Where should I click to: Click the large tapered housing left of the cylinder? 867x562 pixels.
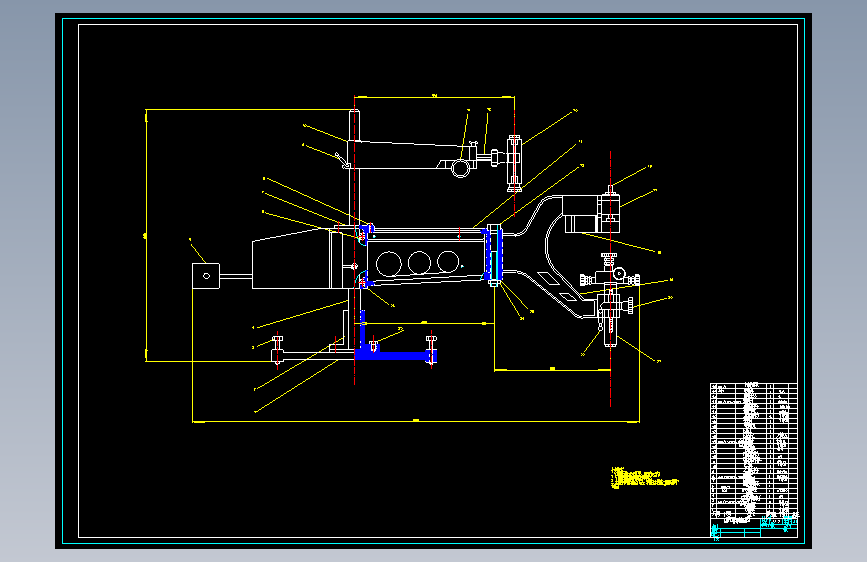tap(291, 258)
